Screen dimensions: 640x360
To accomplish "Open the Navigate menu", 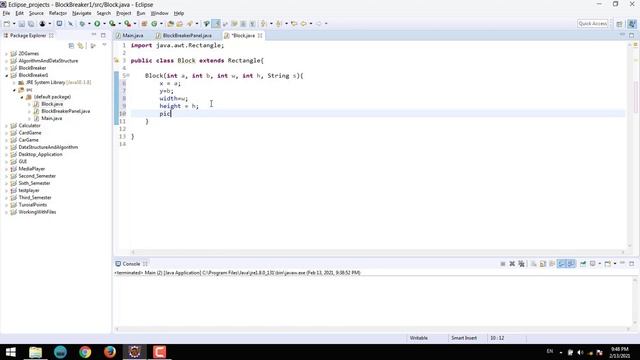I will click(x=82, y=13).
